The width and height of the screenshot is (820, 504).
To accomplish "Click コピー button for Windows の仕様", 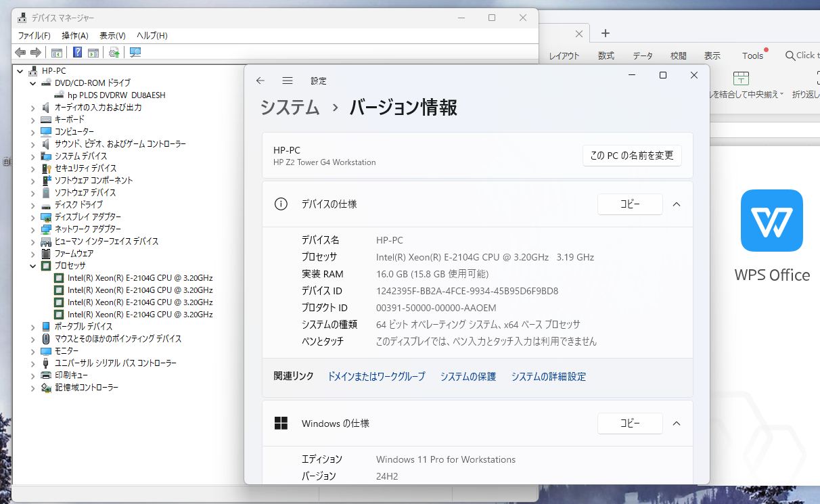I will tap(630, 423).
